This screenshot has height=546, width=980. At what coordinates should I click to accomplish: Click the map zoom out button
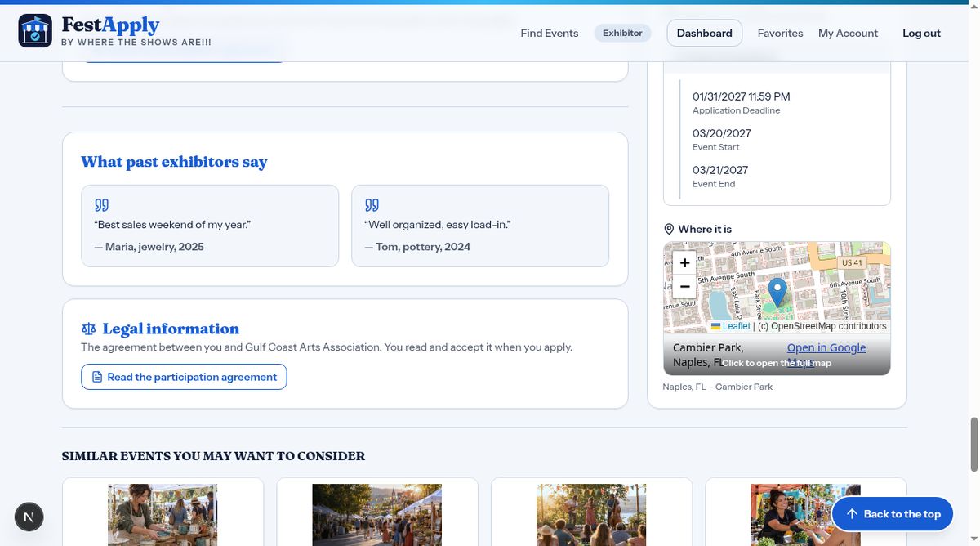click(684, 286)
